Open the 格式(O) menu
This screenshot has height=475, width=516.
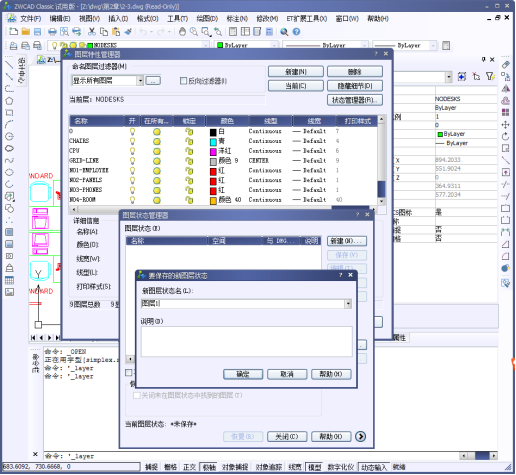coord(148,19)
